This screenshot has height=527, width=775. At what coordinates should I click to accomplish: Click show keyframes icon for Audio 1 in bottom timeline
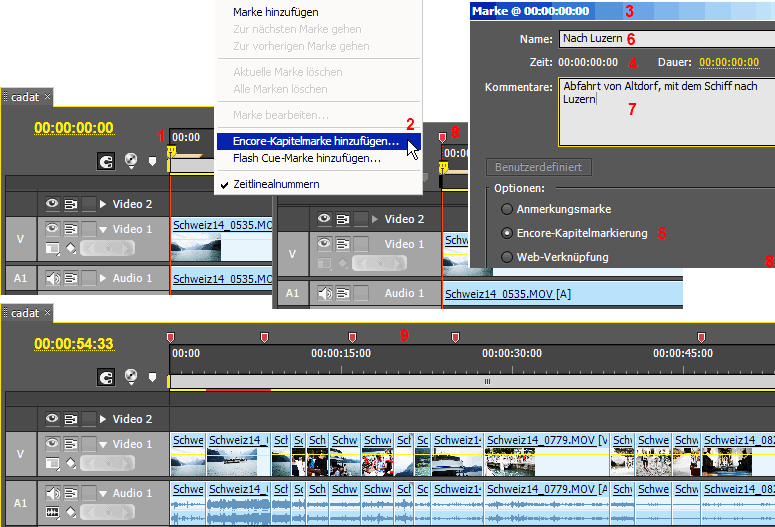click(x=71, y=512)
